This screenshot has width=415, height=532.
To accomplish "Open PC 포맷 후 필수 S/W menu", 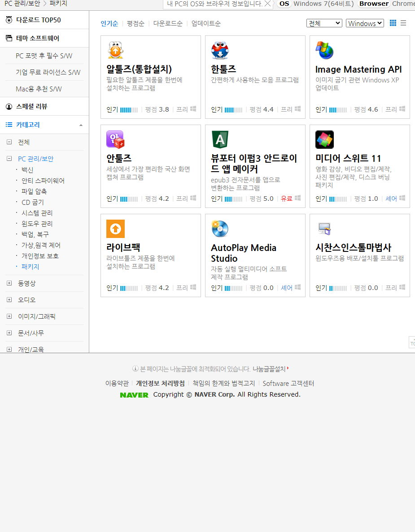I will [44, 56].
